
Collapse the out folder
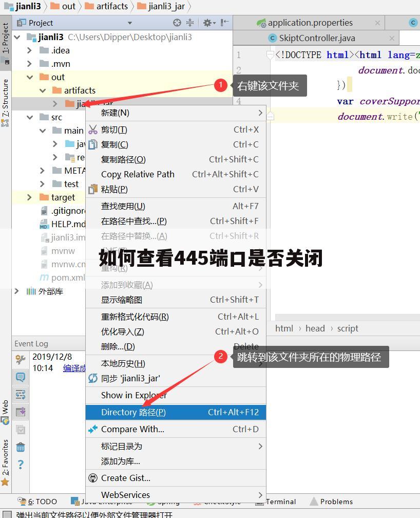tap(30, 77)
